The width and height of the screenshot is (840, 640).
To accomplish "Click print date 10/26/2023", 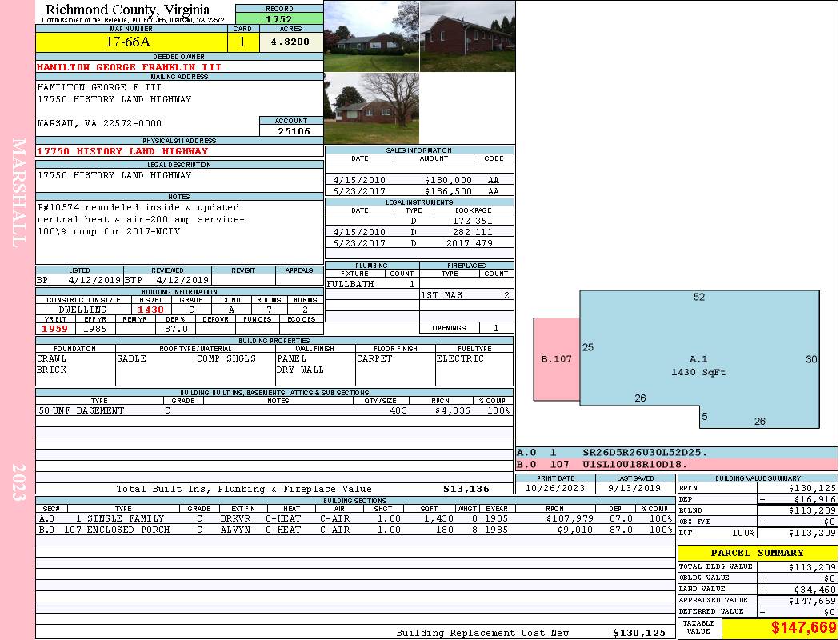I will (555, 488).
